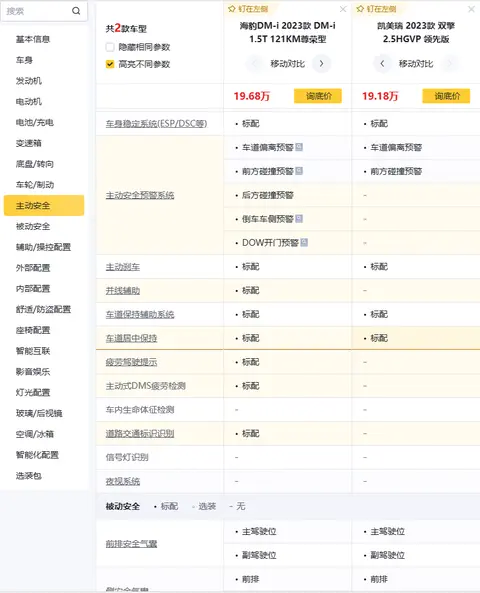Open 前排安全气囊 parameter link
Image resolution: width=480 pixels, height=593 pixels.
131,543
